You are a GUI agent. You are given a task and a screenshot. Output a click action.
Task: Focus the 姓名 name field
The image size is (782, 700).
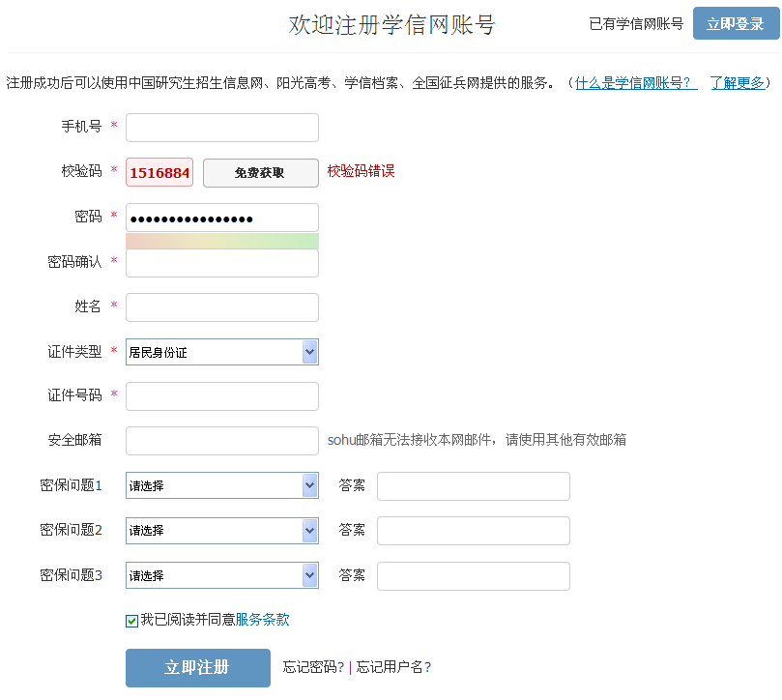click(x=222, y=307)
